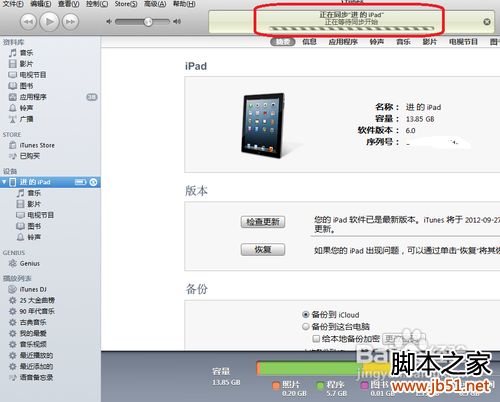Image resolution: width=500 pixels, height=402 pixels.
Task: Click the next track fast-forward button
Action: click(x=70, y=22)
